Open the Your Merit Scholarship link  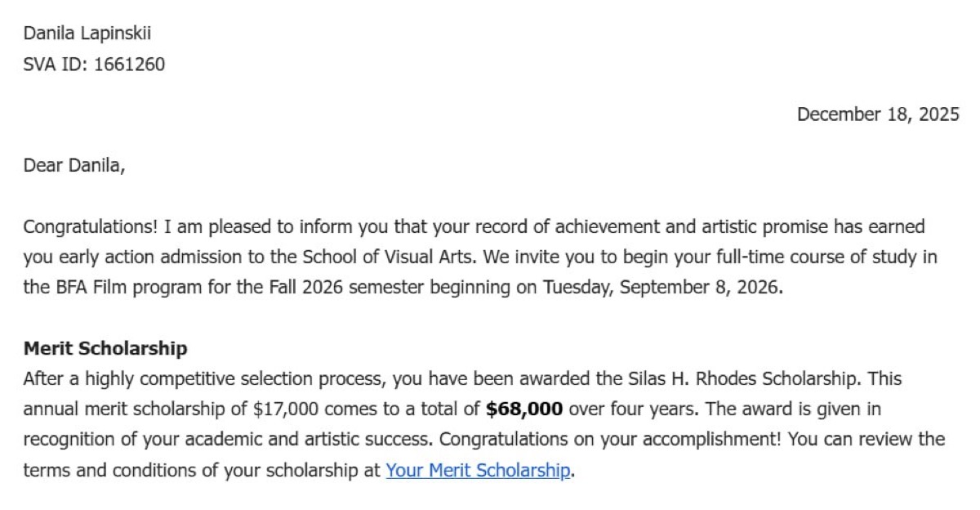click(478, 471)
